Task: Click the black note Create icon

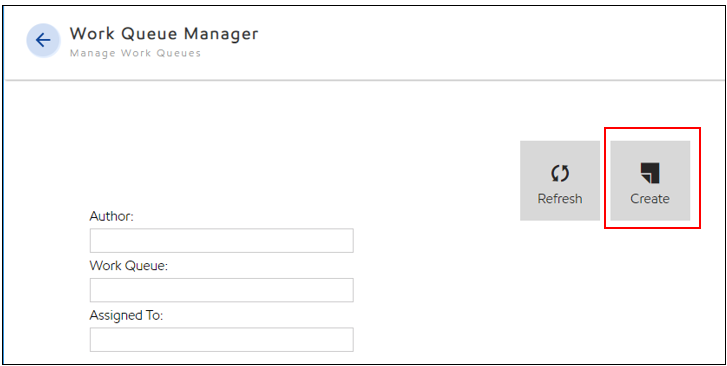Action: coord(650,173)
